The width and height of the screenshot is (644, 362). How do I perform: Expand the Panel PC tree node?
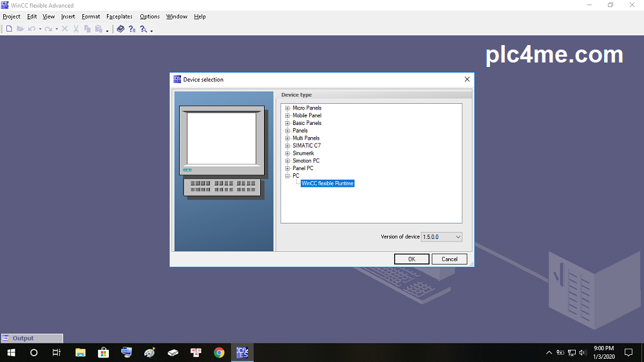pos(288,168)
